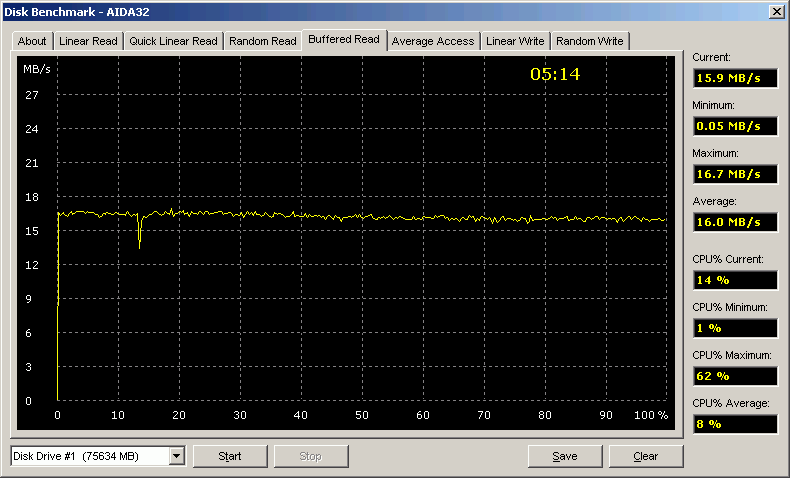The height and width of the screenshot is (478, 790).
Task: Save the benchmark results
Action: pyautogui.click(x=565, y=456)
